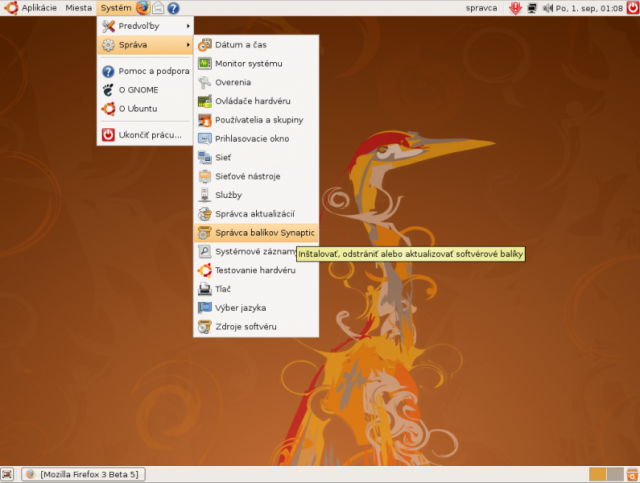
Task: Expand the Predvoľby submenu
Action: pos(145,26)
